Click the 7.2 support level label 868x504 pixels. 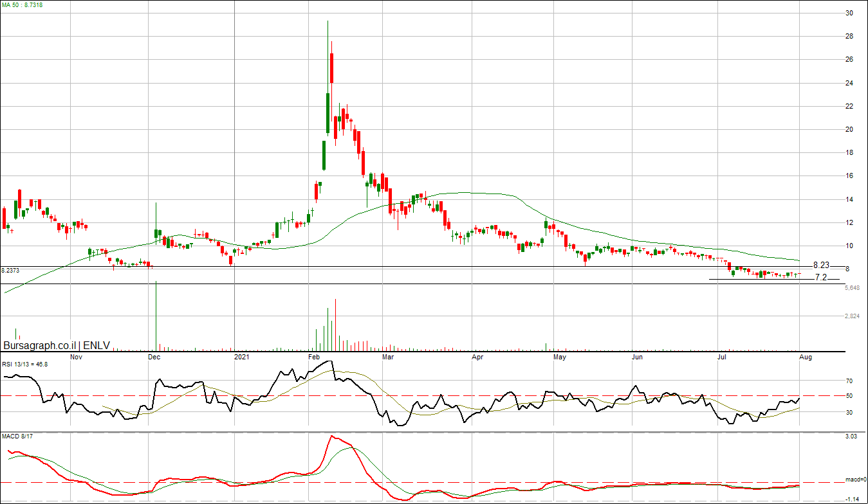tap(821, 278)
